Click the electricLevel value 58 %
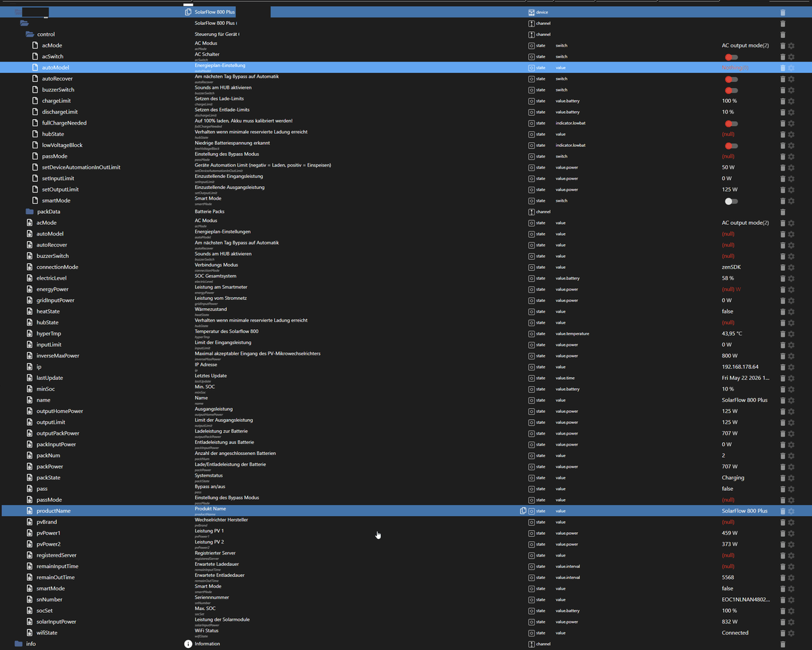The width and height of the screenshot is (812, 650). coord(728,278)
